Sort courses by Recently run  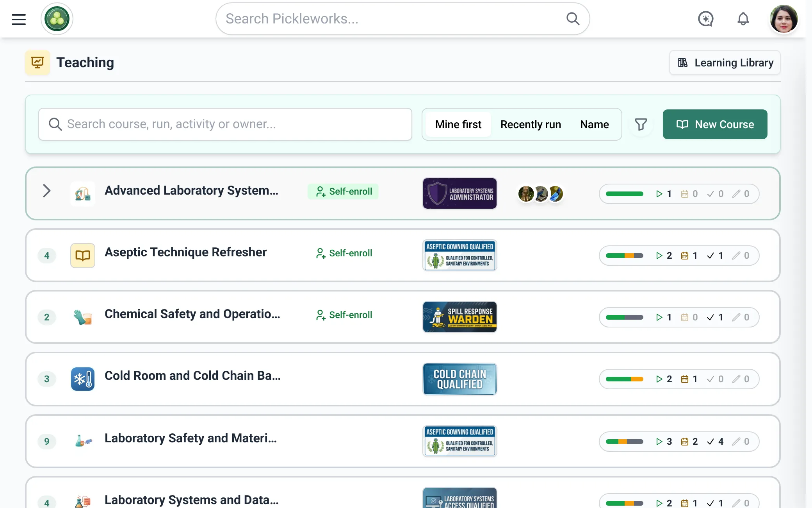coord(531,124)
